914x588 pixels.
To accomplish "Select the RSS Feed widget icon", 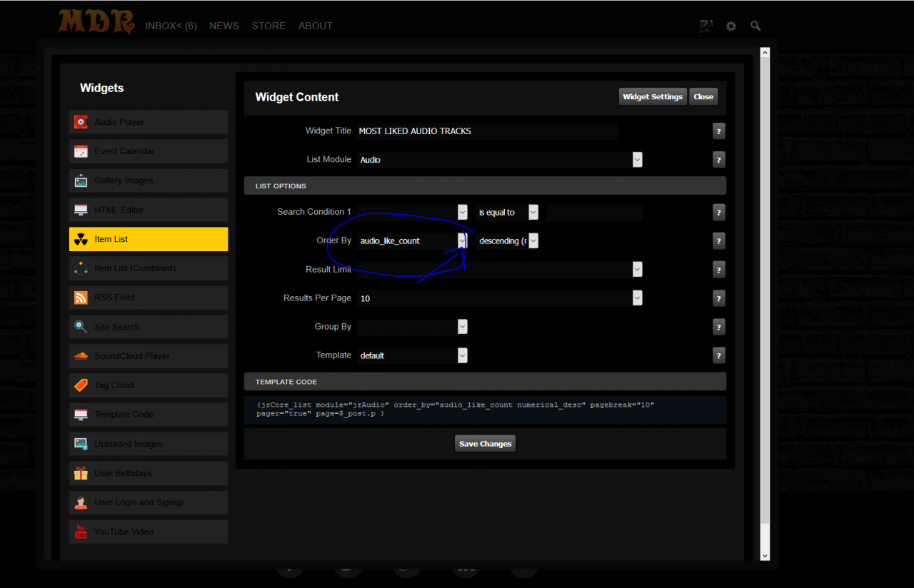I will point(81,298).
